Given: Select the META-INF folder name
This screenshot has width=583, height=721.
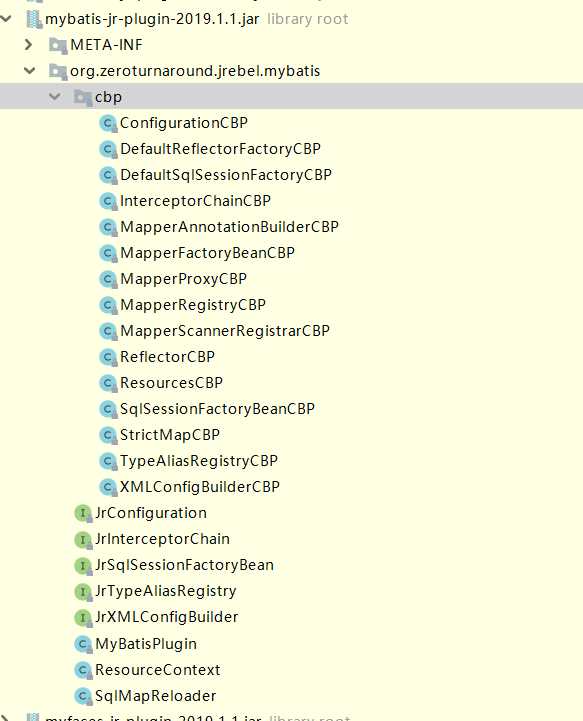Looking at the screenshot, I should [106, 45].
